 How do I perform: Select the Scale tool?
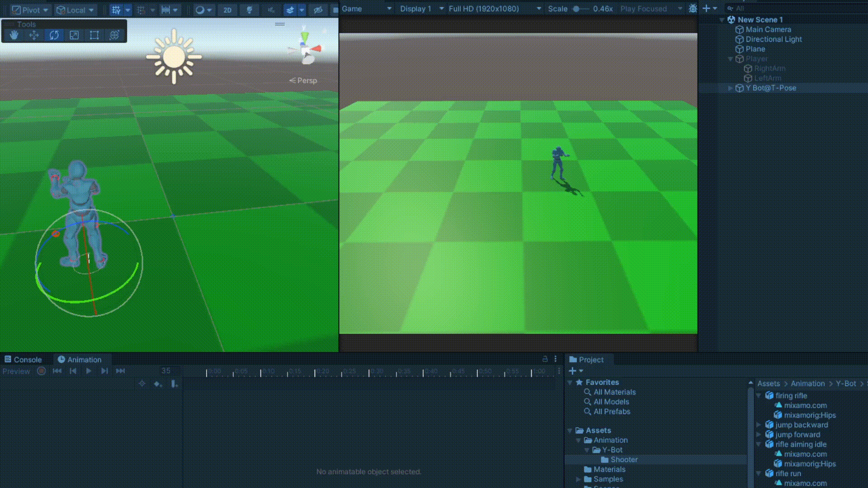[74, 35]
